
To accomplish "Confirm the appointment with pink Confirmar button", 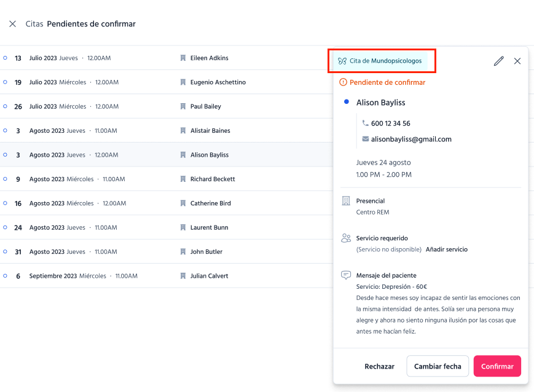I will 497,366.
